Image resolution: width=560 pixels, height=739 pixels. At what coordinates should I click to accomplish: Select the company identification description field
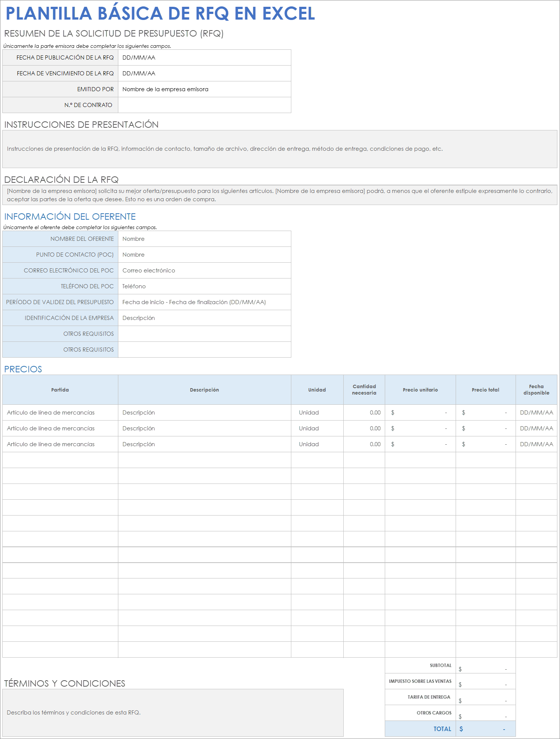click(204, 318)
